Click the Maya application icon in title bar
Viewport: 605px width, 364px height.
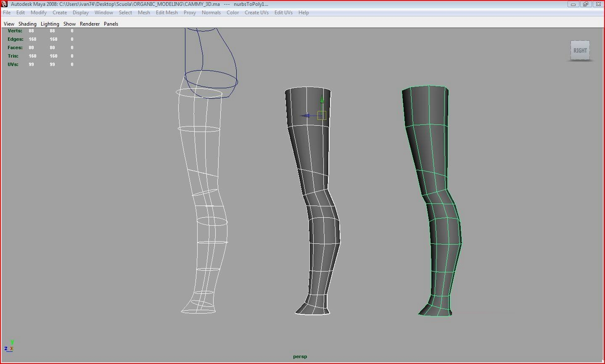pos(5,4)
